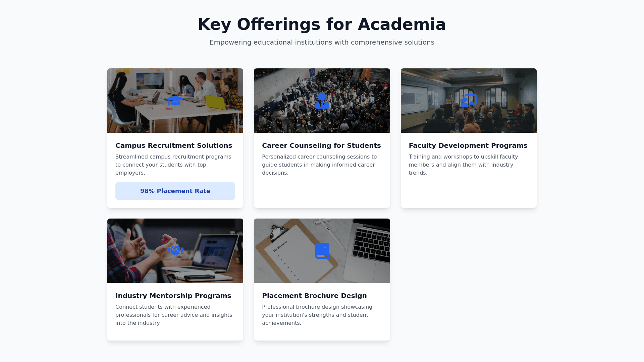Image resolution: width=644 pixels, height=362 pixels.
Task: Select Placement Brochure Design title
Action: (x=314, y=296)
